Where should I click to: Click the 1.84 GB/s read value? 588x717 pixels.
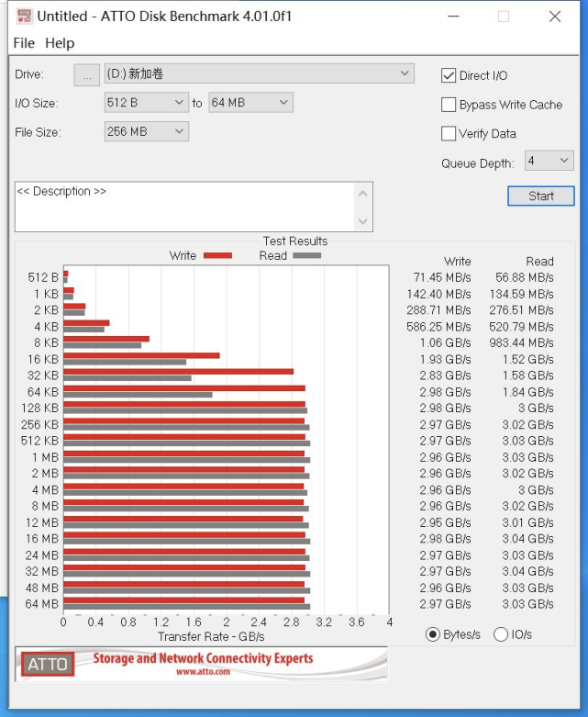pos(527,392)
